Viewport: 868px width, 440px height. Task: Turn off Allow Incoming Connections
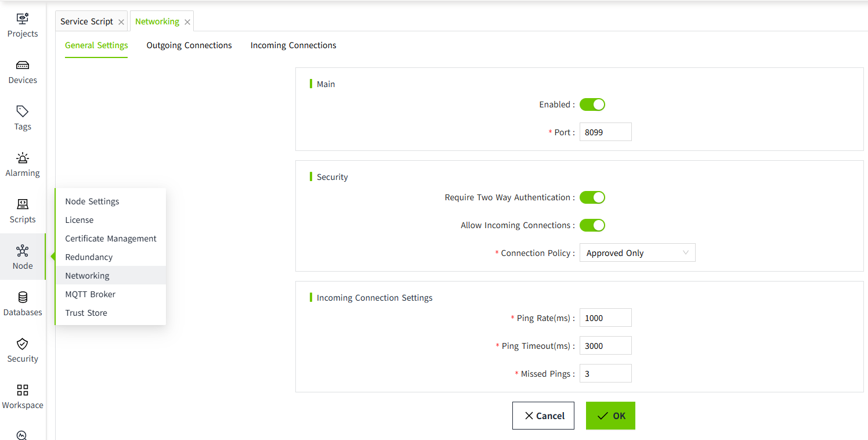[592, 225]
